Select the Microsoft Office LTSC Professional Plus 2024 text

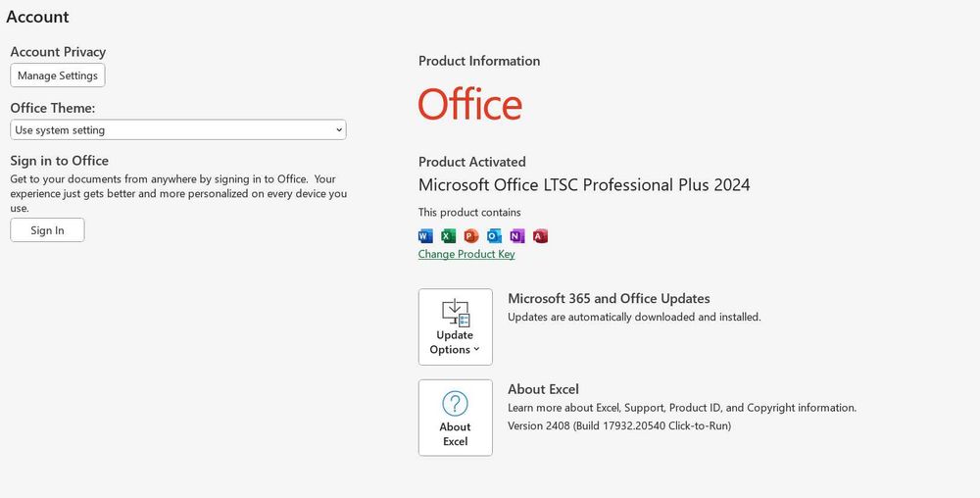click(x=584, y=184)
